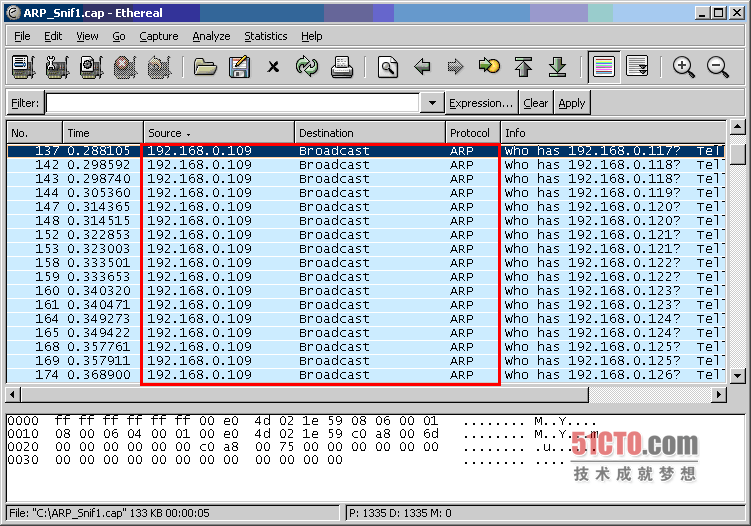Open a capture file with folder icon
Screen dimensions: 751x526
point(205,67)
